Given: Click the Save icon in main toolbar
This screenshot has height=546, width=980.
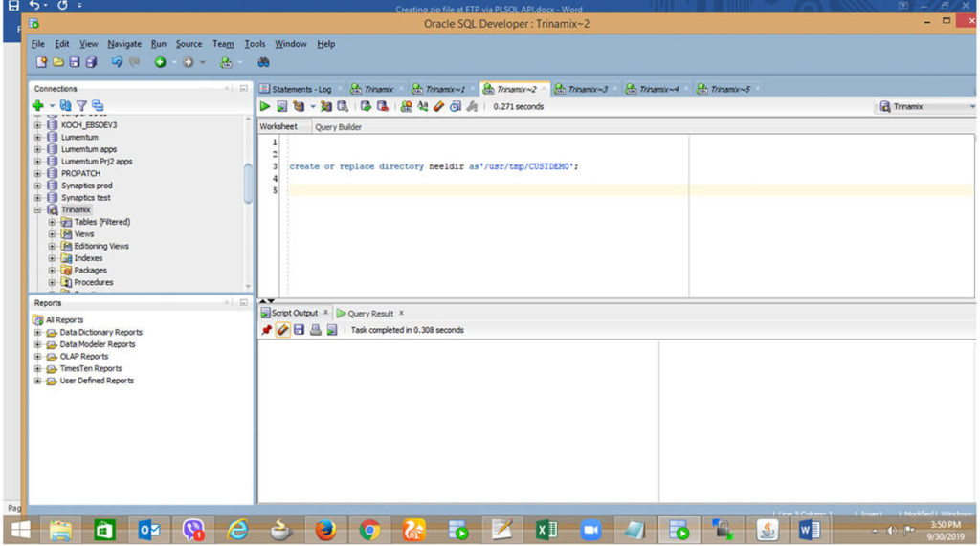Looking at the screenshot, I should click(x=75, y=62).
